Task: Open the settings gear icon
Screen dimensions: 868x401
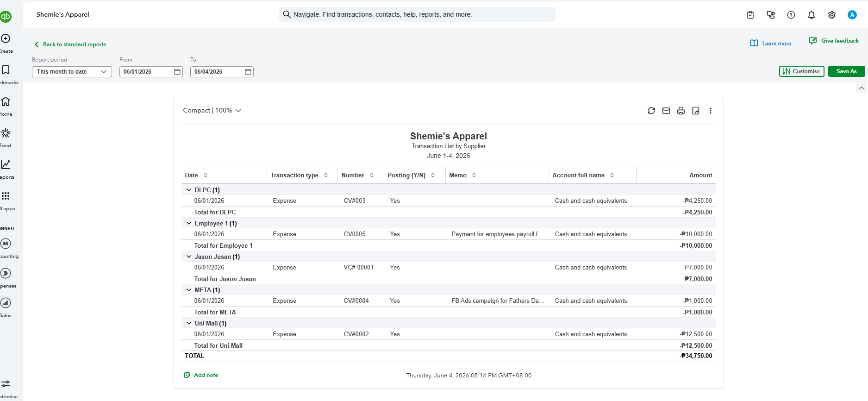Action: tap(832, 15)
